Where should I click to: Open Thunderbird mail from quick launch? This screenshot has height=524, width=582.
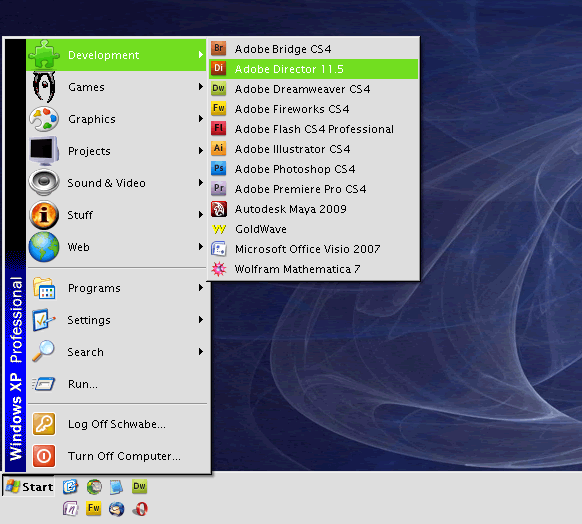tap(117, 509)
